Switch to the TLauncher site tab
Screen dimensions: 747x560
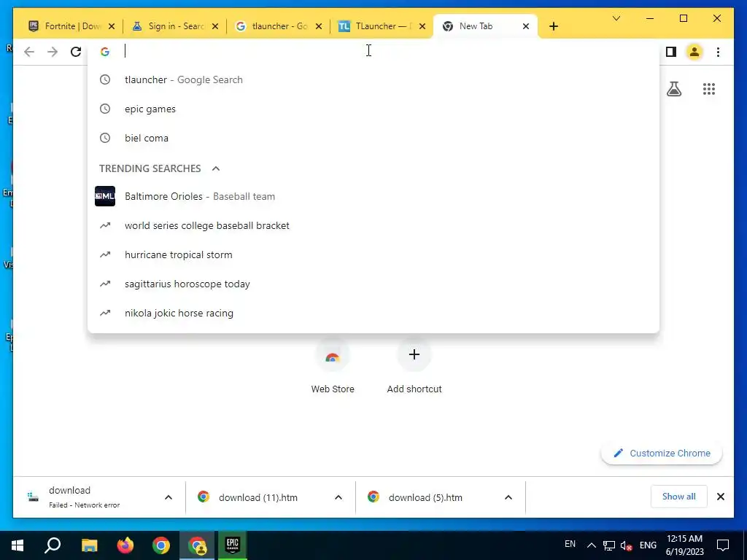click(x=382, y=26)
